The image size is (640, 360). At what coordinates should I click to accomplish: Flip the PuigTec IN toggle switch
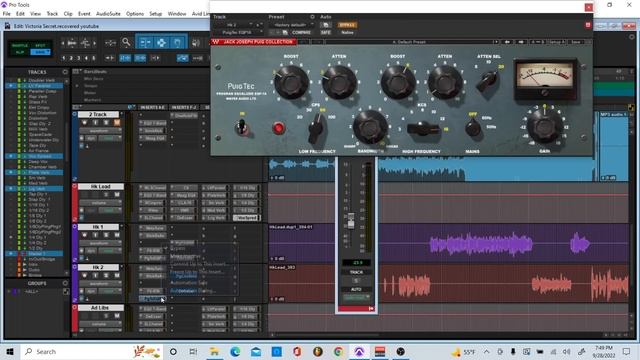point(242,127)
